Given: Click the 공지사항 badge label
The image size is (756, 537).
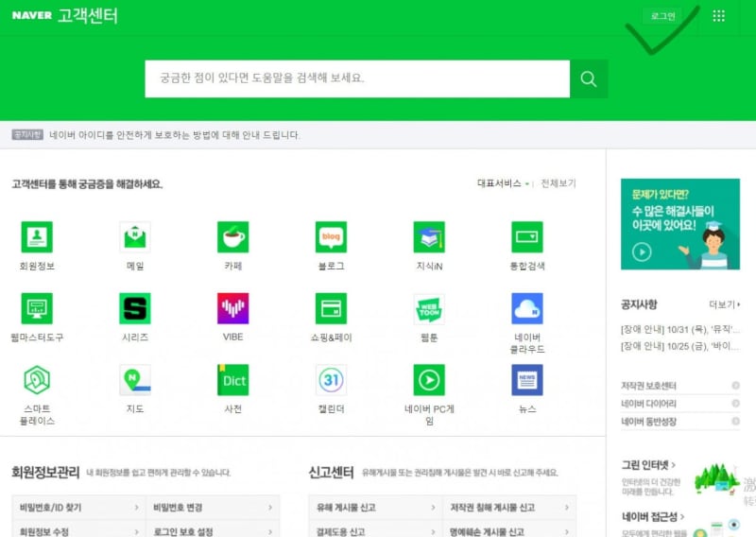Looking at the screenshot, I should click(27, 134).
